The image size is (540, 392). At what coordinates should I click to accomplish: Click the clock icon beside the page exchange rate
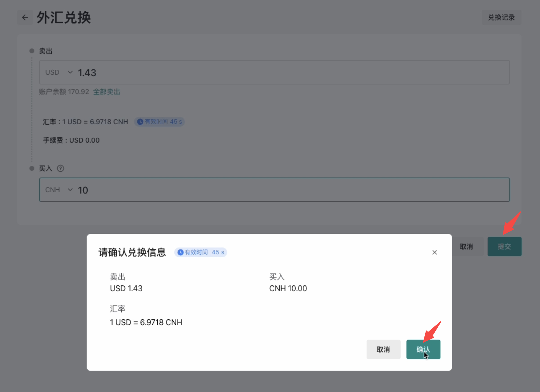tap(140, 122)
